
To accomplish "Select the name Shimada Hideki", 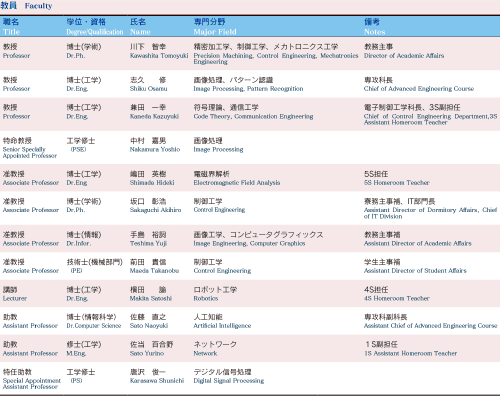I will click(152, 183).
